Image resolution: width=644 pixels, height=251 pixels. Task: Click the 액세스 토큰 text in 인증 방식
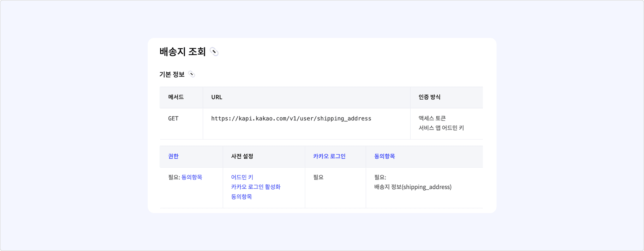[432, 118]
